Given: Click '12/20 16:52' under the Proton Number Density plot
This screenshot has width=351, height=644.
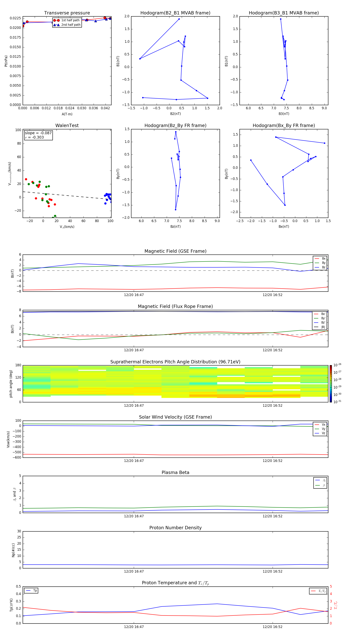Looking at the screenshot, I should pyautogui.click(x=273, y=572).
